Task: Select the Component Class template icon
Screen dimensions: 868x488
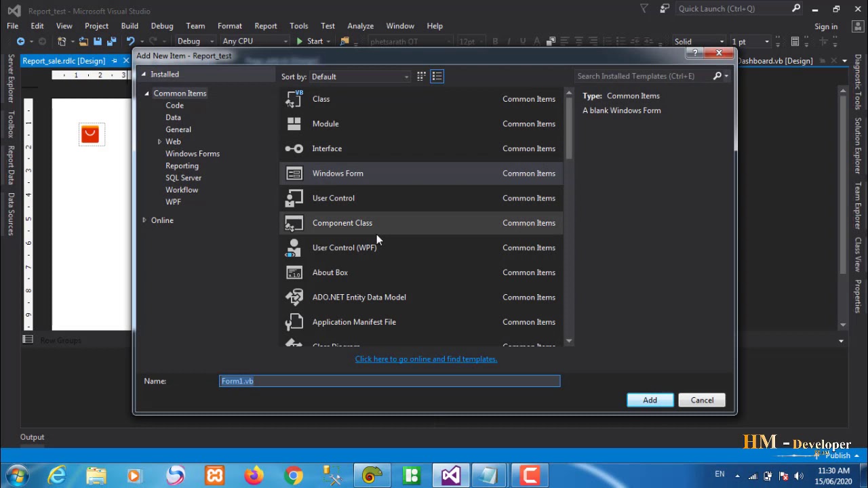Action: (294, 223)
